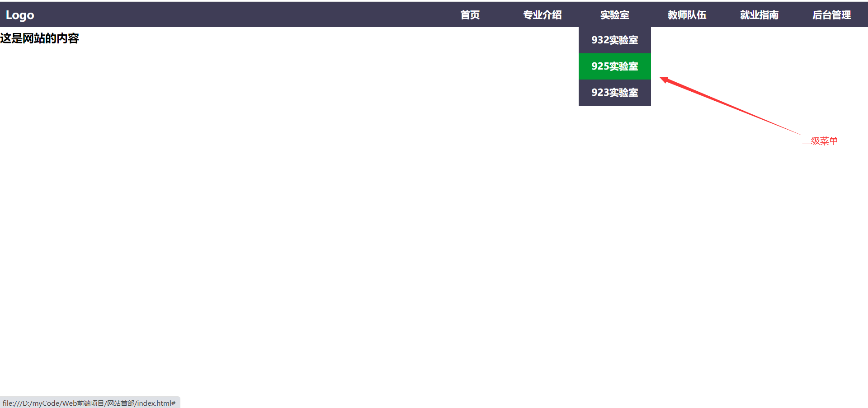Screen dimensions: 868x408
Task: Click the red 二级菜单 annotation text
Action: pos(820,141)
